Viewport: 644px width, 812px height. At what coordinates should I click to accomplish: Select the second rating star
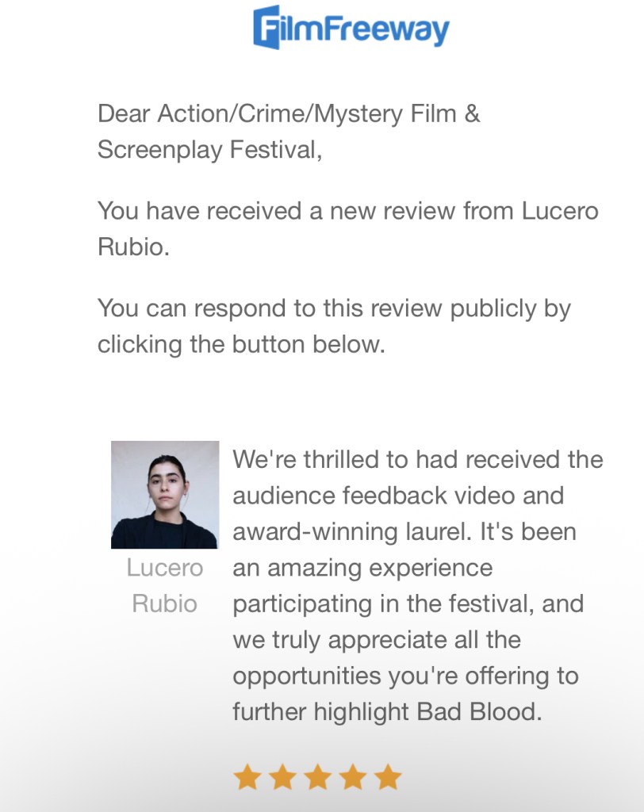click(282, 777)
